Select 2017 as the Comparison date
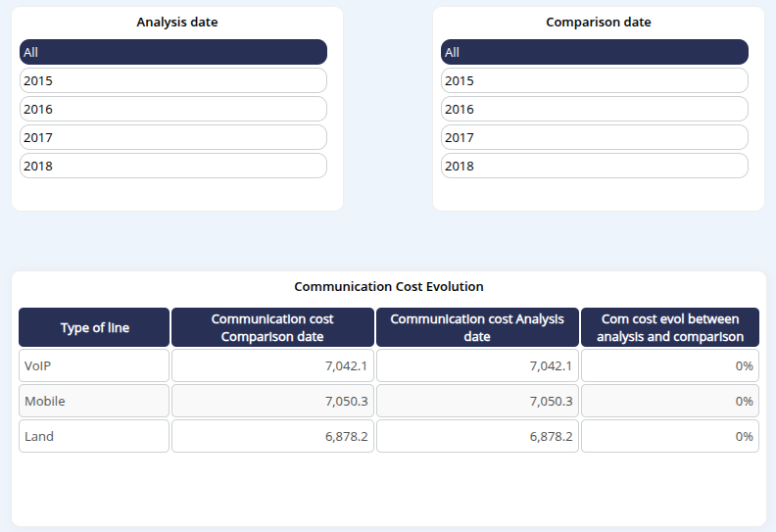Screen dimensions: 776x532 [594, 137]
